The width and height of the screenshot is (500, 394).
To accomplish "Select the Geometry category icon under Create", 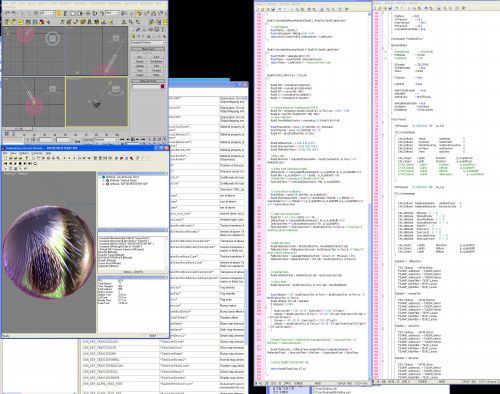I will 133,36.
